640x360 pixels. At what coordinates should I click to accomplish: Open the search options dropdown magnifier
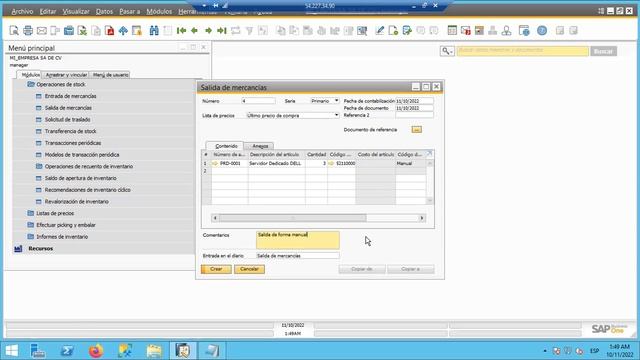tap(447, 51)
